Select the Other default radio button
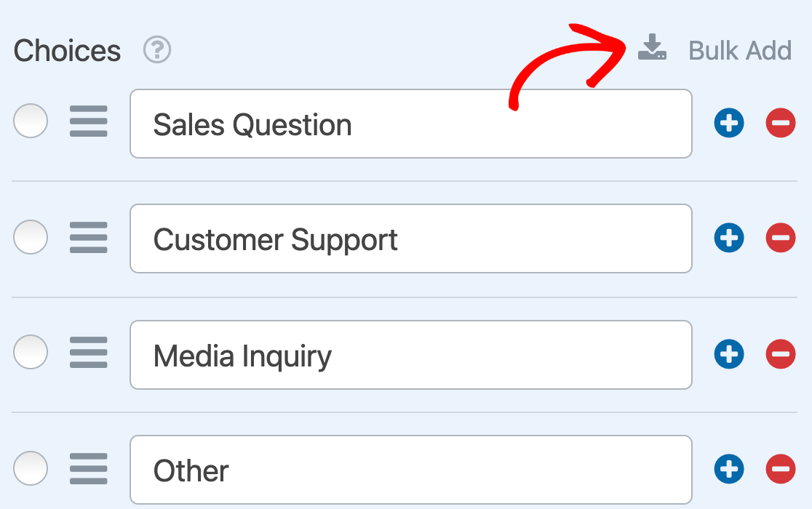 click(31, 468)
